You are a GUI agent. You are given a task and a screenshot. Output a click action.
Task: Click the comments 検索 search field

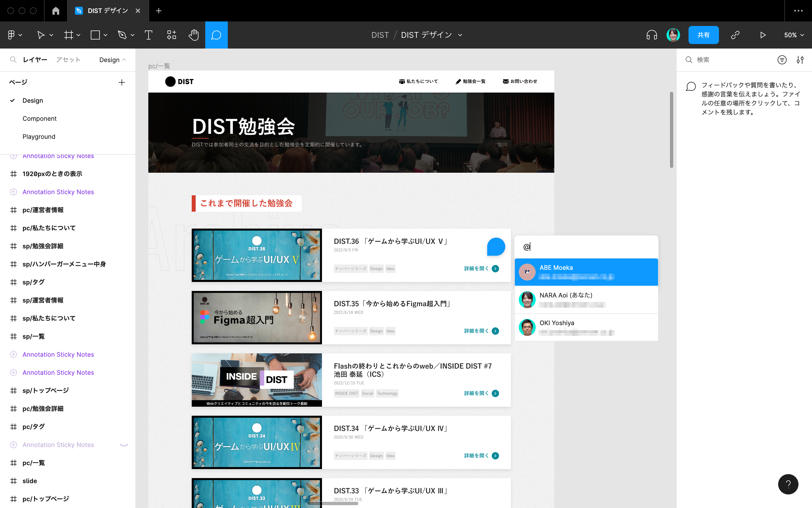pyautogui.click(x=728, y=60)
